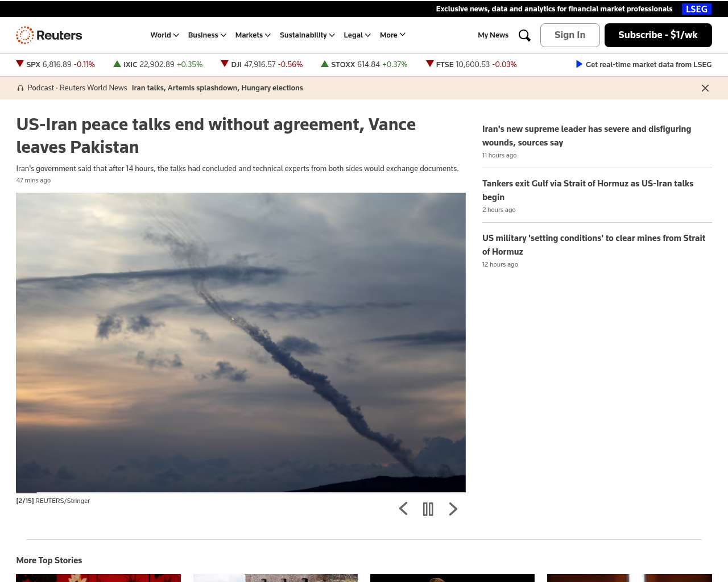This screenshot has height=582, width=728.
Task: Click the Exclusive news, data and analytics banner
Action: click(554, 9)
